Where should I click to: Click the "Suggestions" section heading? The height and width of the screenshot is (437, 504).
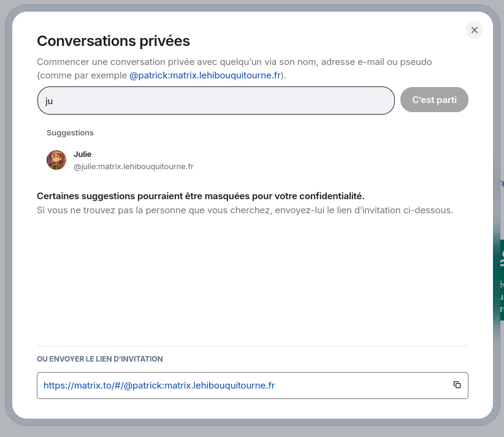pyautogui.click(x=70, y=133)
